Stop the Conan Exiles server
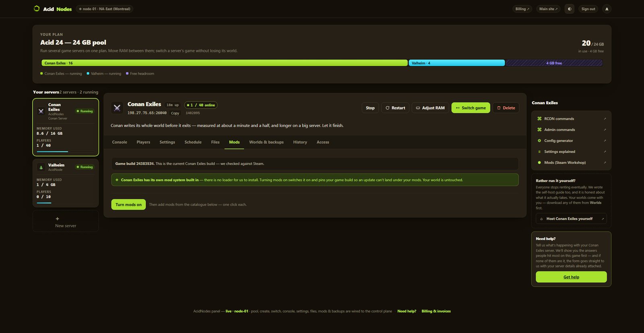Screen dimensions: 644x333 point(370,108)
